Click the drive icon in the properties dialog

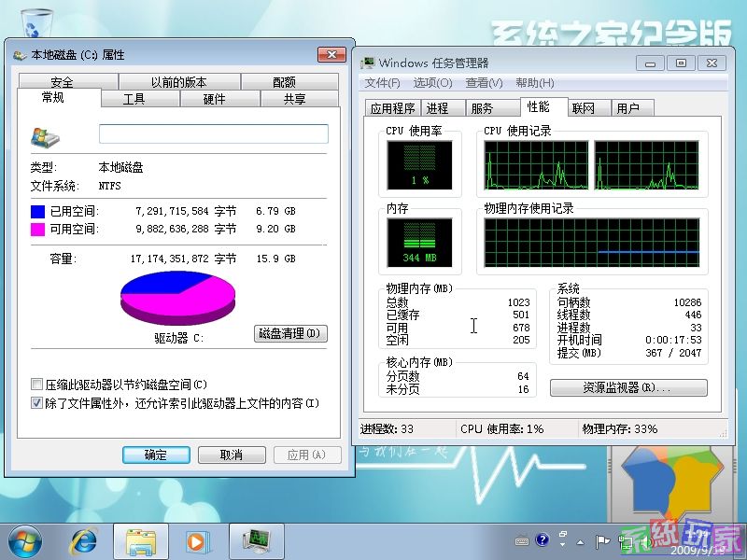click(45, 137)
